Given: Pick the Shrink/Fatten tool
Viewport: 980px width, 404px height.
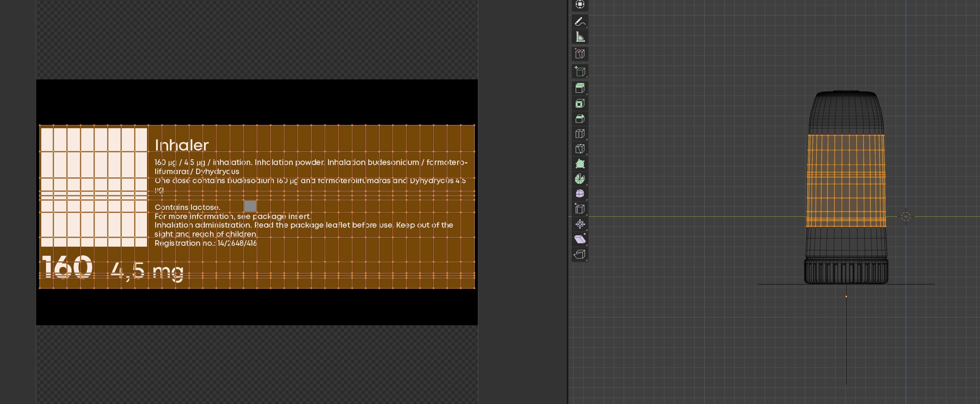Looking at the screenshot, I should [x=580, y=224].
